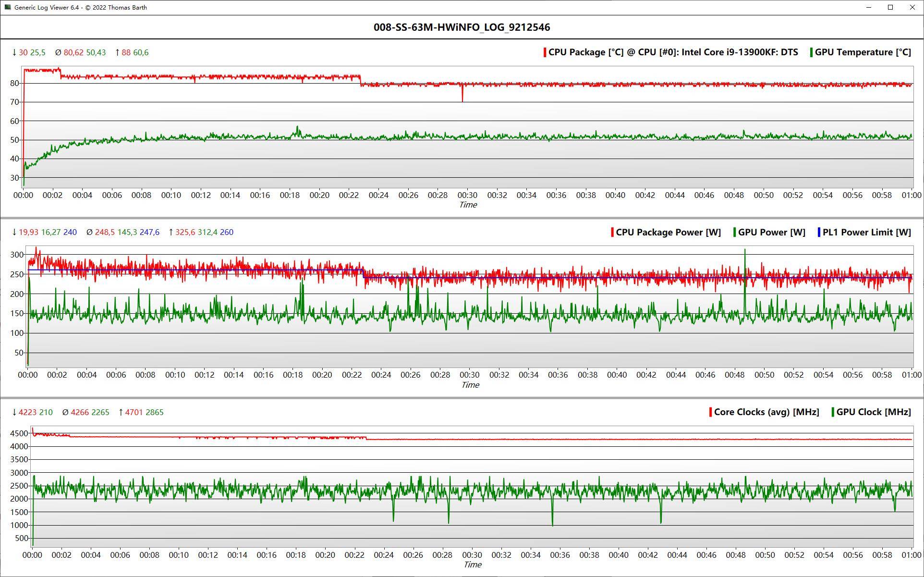
Task: Select the GPU Clock [MHz] legend label
Action: coord(873,412)
